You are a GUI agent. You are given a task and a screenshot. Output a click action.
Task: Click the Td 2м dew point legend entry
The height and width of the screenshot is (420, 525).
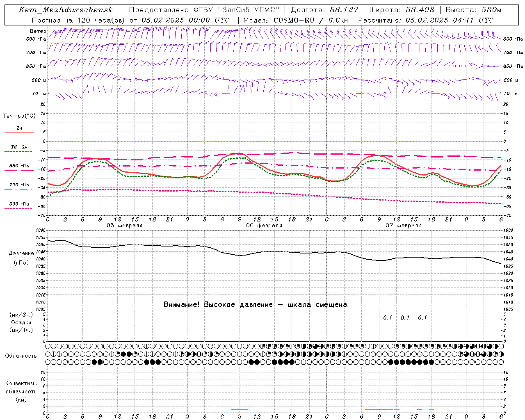click(x=19, y=147)
